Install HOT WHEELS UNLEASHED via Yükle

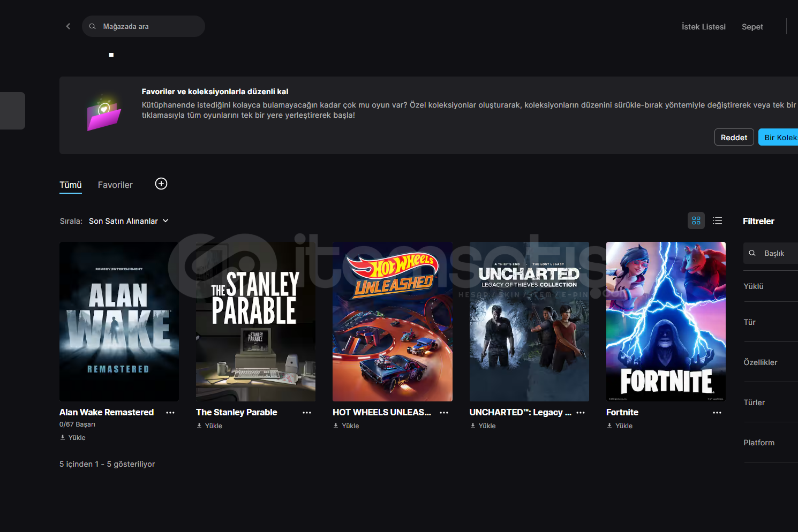[x=346, y=426]
